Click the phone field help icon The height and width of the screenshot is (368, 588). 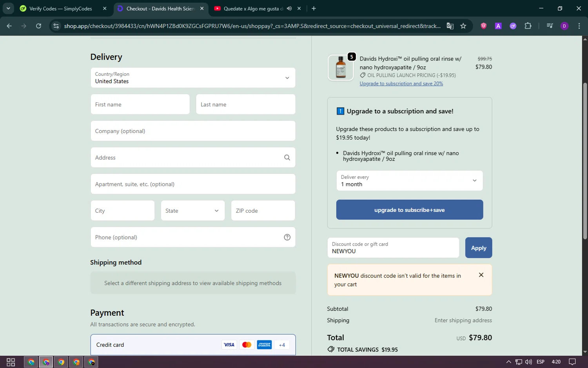(x=287, y=237)
